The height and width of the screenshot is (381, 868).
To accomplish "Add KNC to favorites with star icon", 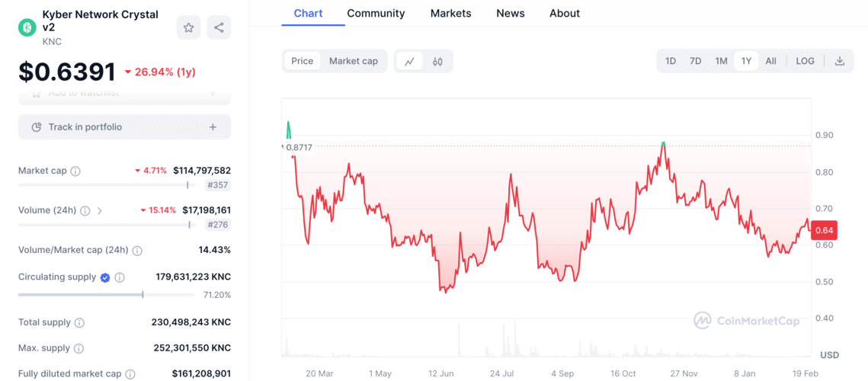I will (x=188, y=27).
